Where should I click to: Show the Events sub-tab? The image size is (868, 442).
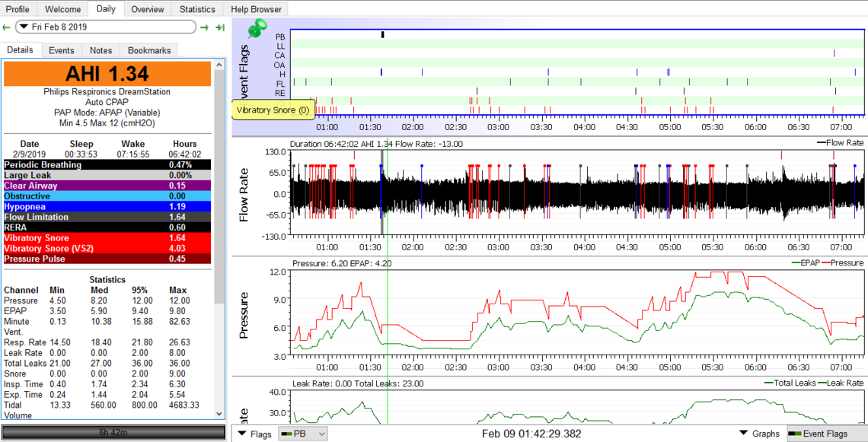pyautogui.click(x=62, y=50)
